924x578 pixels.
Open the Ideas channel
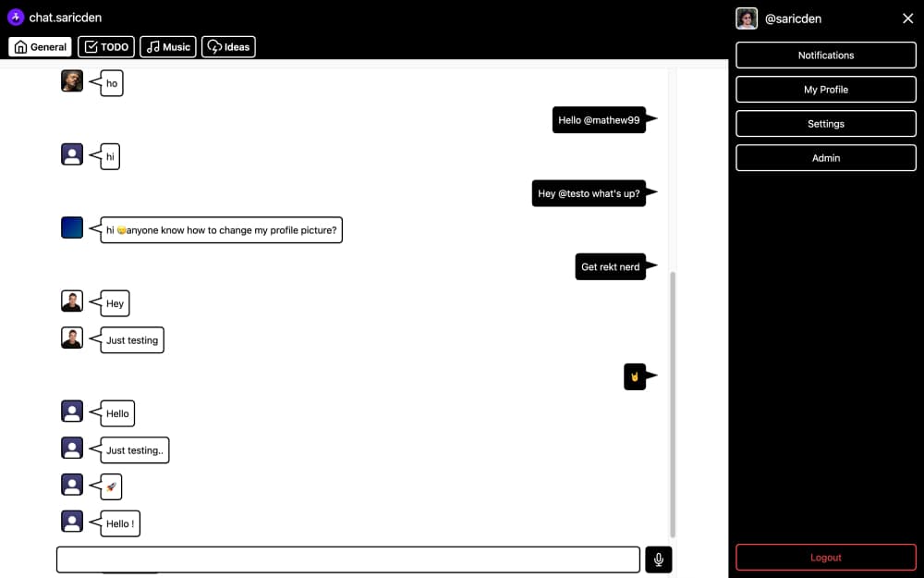coord(228,46)
